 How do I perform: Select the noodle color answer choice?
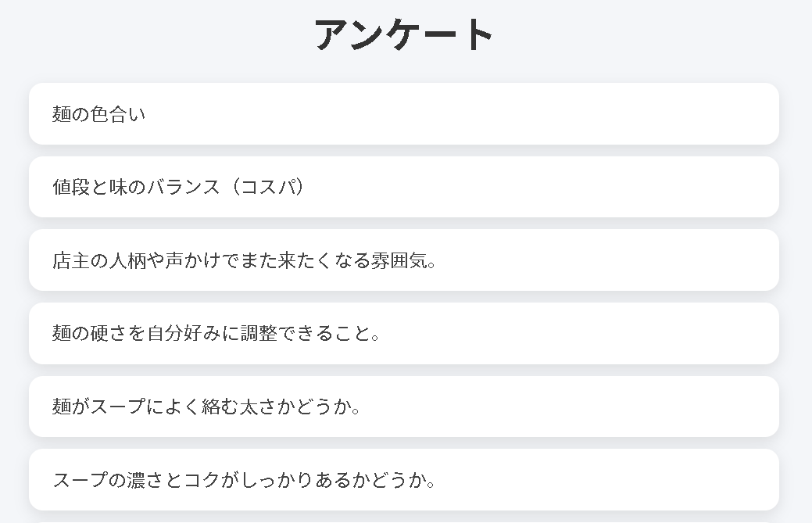pos(404,113)
